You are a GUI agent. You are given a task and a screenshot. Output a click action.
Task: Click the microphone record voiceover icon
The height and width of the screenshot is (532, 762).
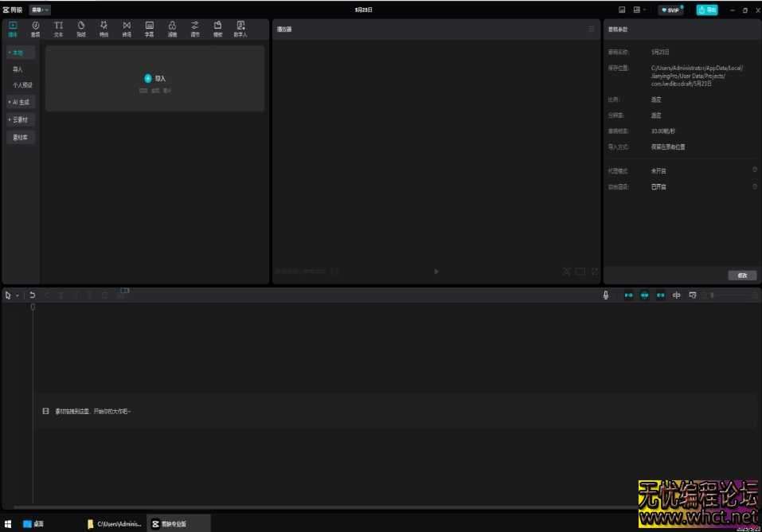pos(606,295)
